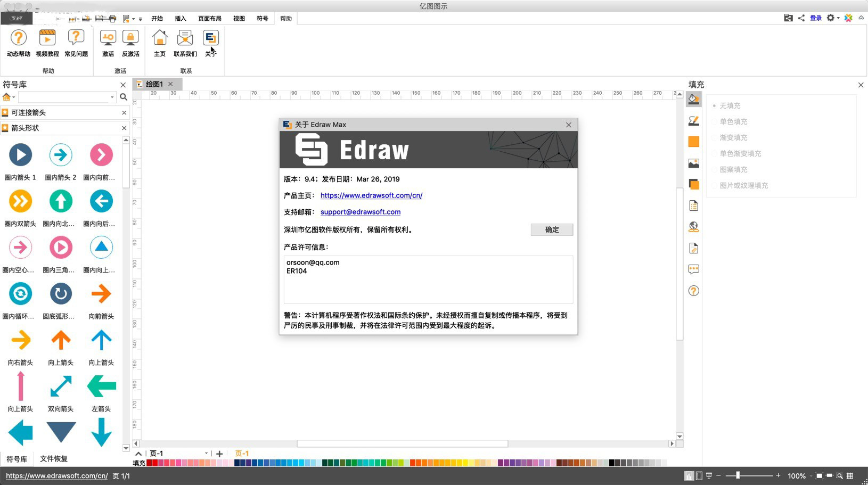Image resolution: width=868 pixels, height=485 pixels.
Task: Collapse the ribbon with the chevron
Action: tap(861, 18)
